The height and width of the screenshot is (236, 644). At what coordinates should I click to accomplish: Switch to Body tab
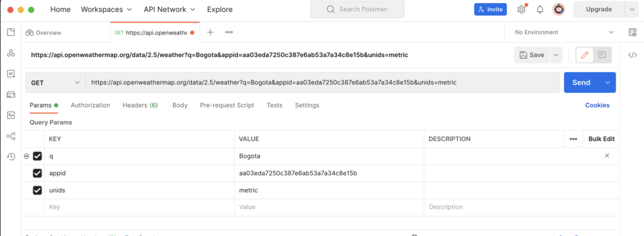(180, 105)
